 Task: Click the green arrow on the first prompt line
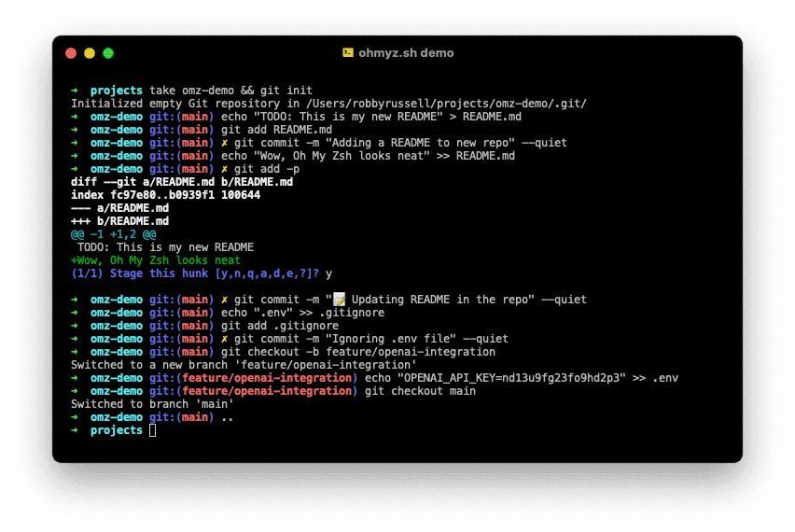(x=75, y=91)
